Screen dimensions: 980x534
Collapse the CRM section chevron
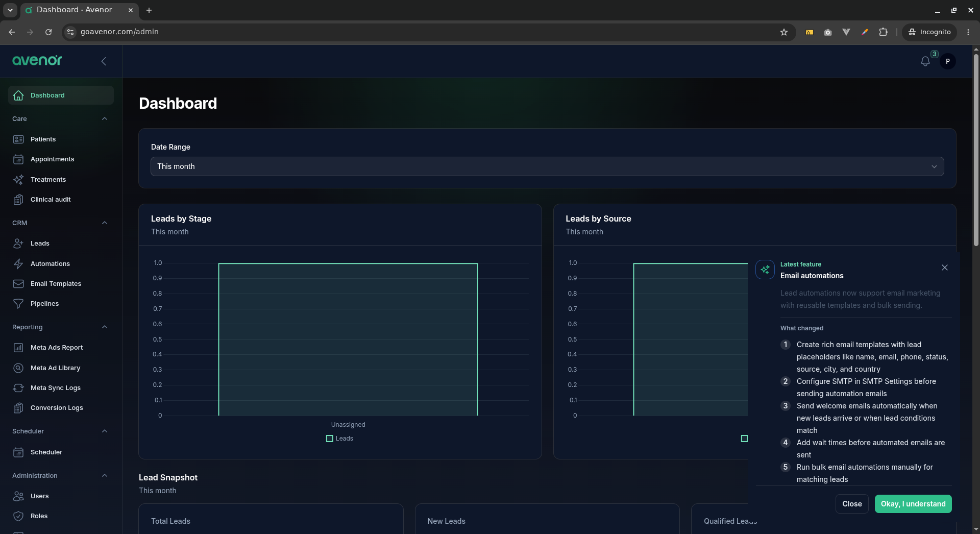pos(105,223)
